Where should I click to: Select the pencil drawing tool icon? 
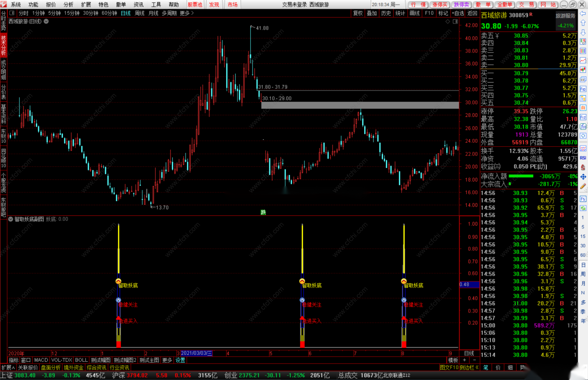pos(583,186)
